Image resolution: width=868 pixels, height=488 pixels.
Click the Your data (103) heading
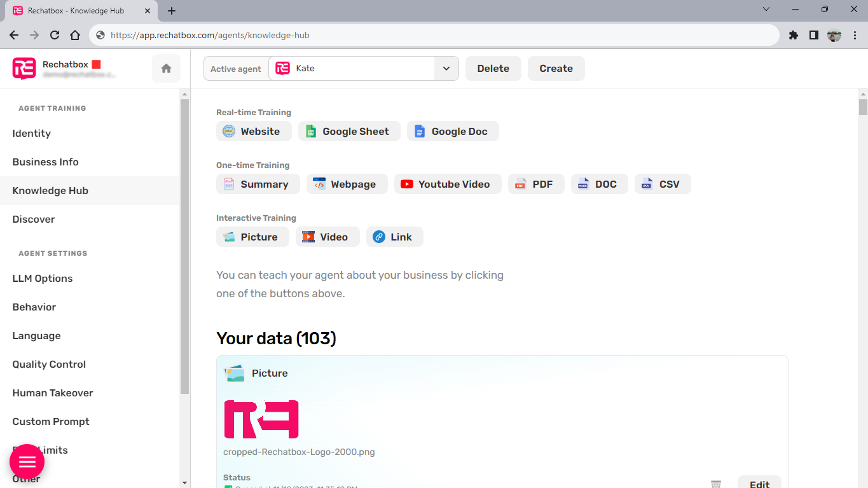(276, 338)
